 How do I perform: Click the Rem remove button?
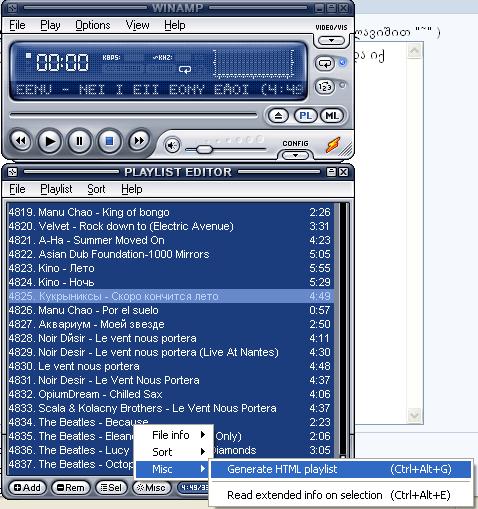[x=71, y=488]
